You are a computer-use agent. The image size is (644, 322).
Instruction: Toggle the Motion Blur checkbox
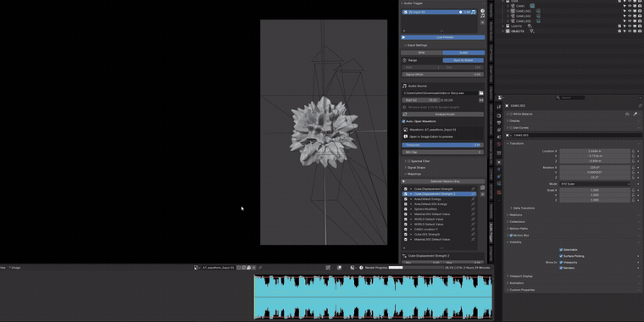pyautogui.click(x=511, y=236)
